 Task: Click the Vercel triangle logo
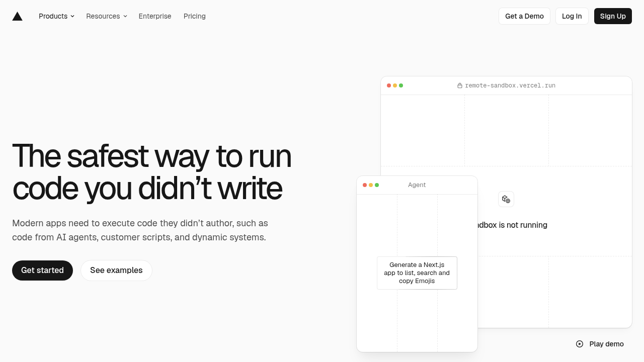point(17,16)
